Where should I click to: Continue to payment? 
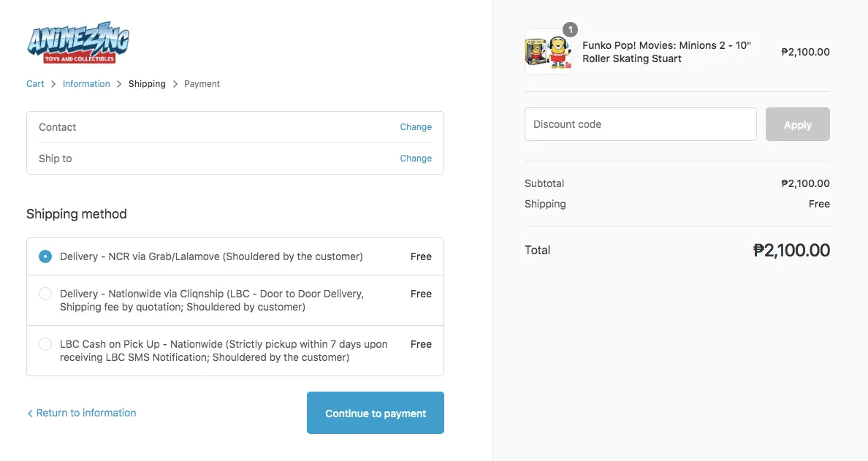[x=376, y=413]
